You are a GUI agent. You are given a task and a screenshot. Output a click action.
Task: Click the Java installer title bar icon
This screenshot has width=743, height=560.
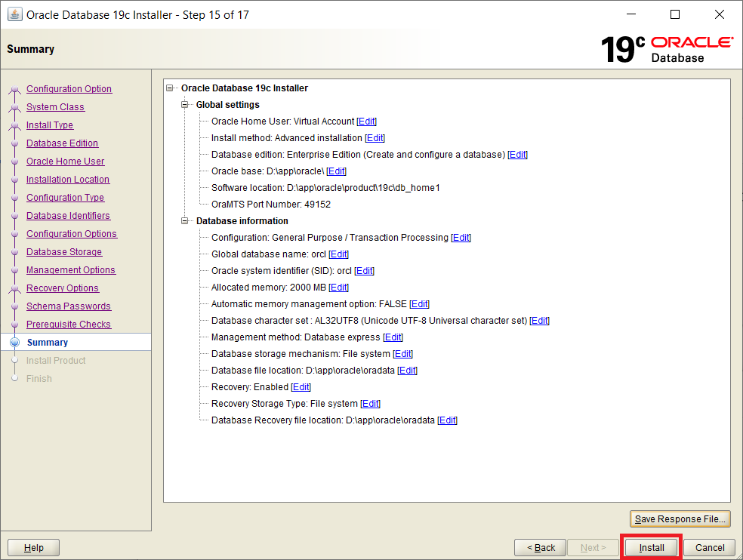coord(14,14)
